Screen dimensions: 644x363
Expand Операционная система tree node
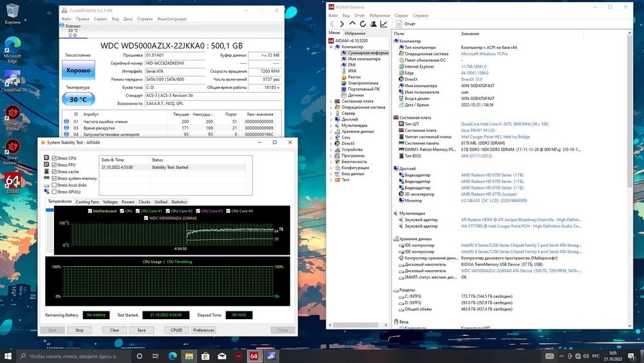[x=331, y=107]
